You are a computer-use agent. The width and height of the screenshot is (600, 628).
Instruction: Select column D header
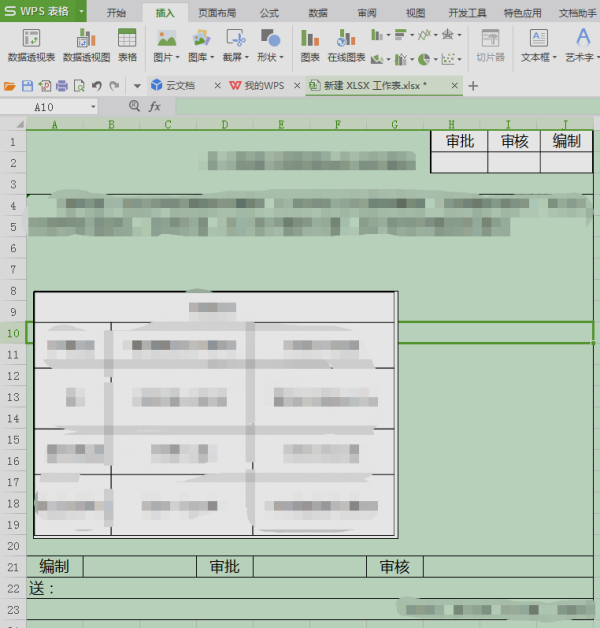click(x=225, y=125)
